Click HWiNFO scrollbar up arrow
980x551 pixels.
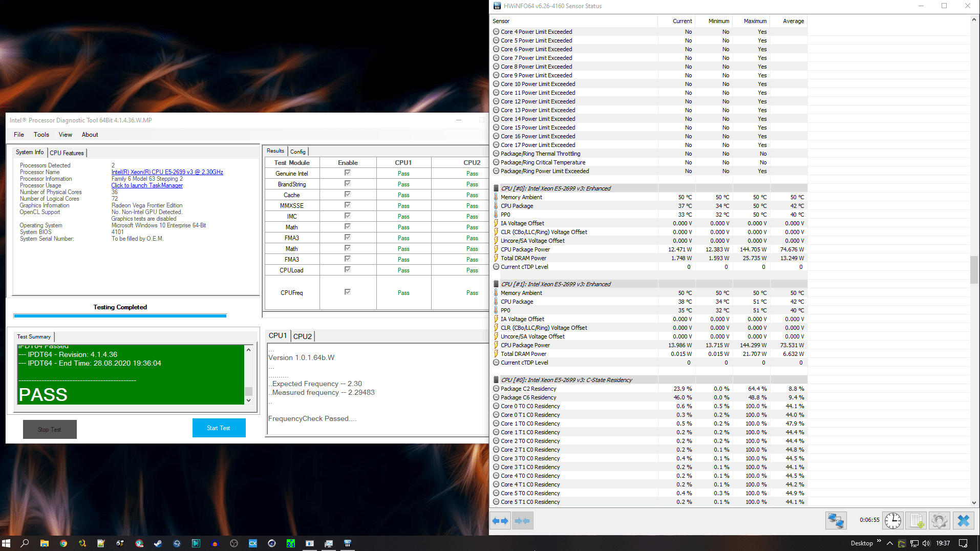point(974,20)
